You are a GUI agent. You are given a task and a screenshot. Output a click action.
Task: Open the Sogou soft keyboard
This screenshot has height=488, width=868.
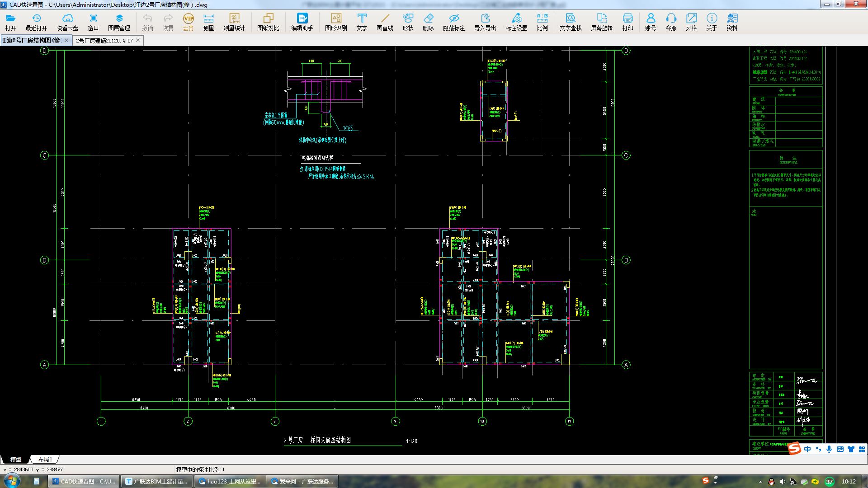click(840, 449)
